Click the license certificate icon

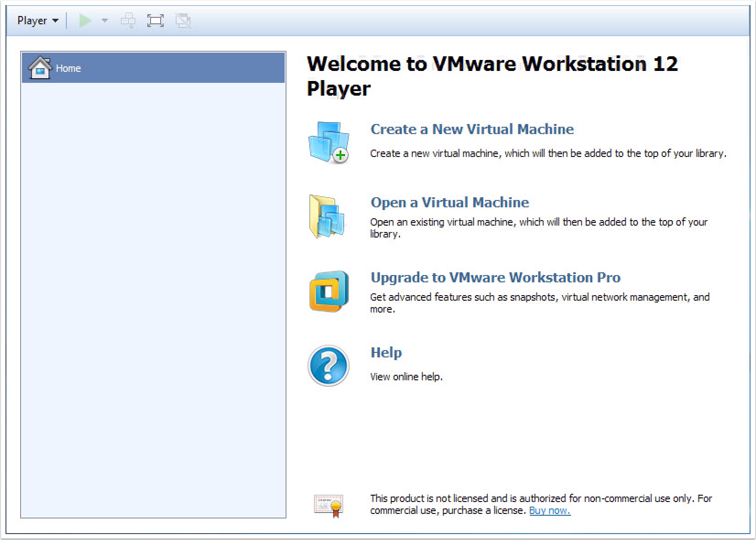(329, 505)
